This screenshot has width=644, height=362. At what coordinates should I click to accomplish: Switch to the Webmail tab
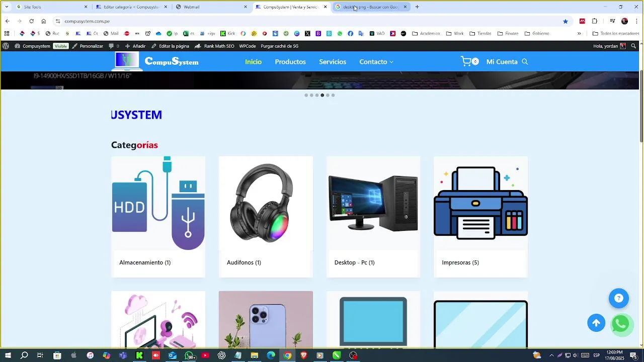click(211, 7)
